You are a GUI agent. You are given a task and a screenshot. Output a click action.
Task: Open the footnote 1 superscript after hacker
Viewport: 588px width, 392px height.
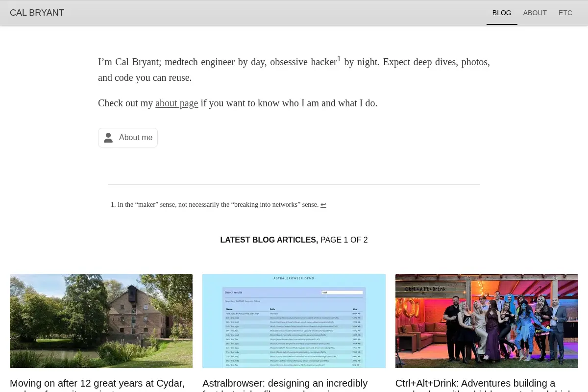(x=339, y=59)
